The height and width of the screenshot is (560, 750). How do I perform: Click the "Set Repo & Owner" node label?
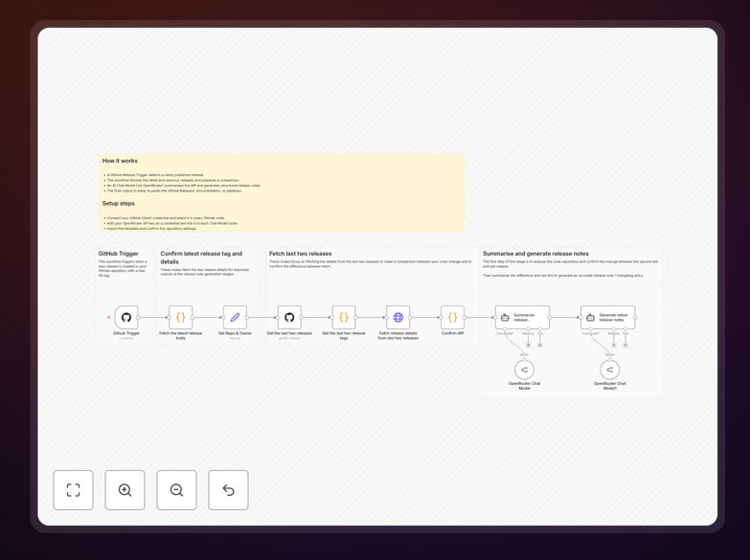[x=235, y=333]
